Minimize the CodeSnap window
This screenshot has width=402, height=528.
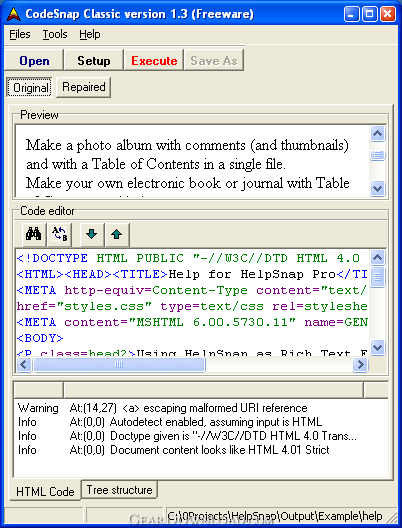[x=351, y=14]
